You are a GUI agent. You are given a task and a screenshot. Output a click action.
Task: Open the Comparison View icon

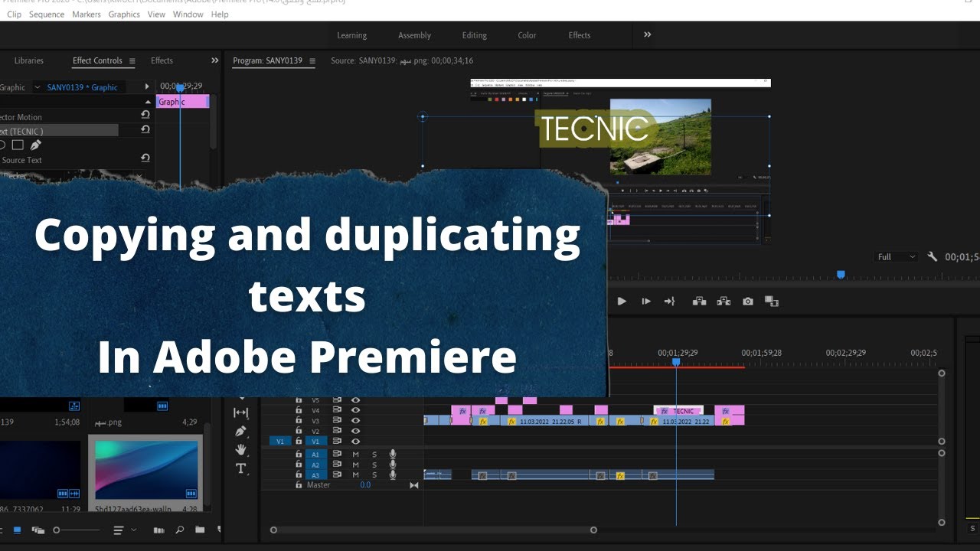point(772,302)
